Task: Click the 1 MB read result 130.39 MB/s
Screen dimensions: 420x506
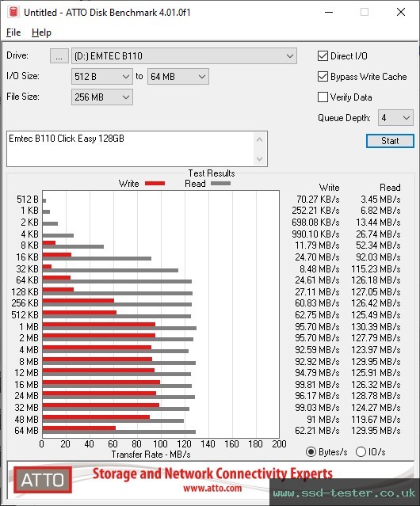Action: click(376, 326)
